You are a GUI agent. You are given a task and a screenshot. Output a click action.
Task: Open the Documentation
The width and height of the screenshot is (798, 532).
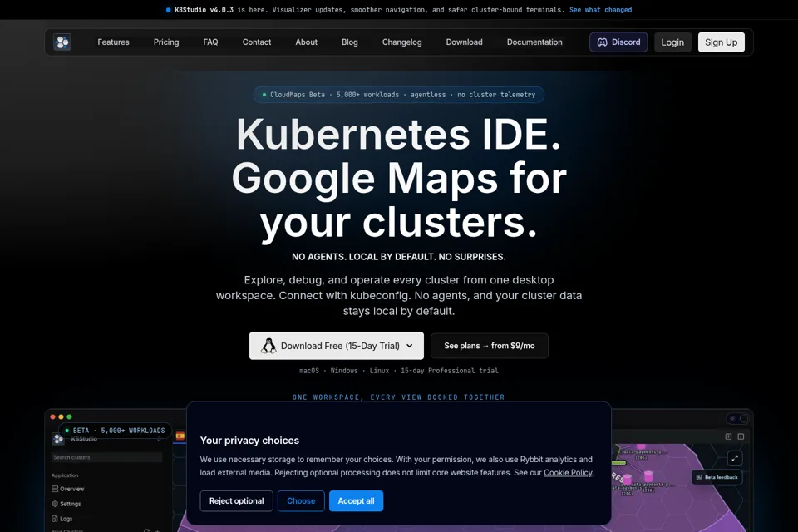click(x=534, y=42)
